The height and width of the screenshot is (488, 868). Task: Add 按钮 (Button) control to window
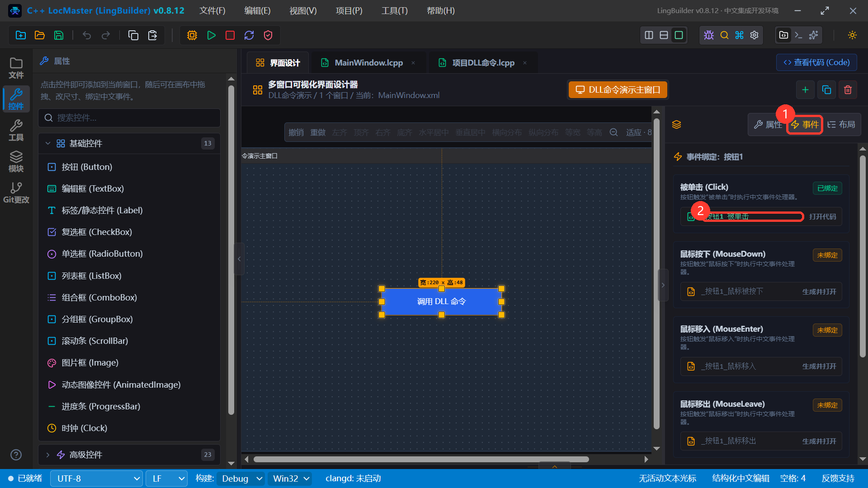[x=129, y=167]
